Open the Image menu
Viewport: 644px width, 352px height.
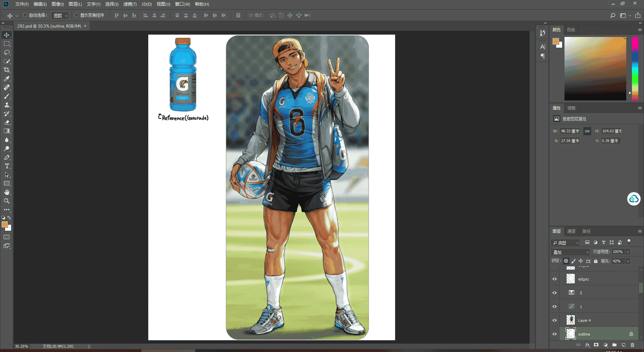58,4
